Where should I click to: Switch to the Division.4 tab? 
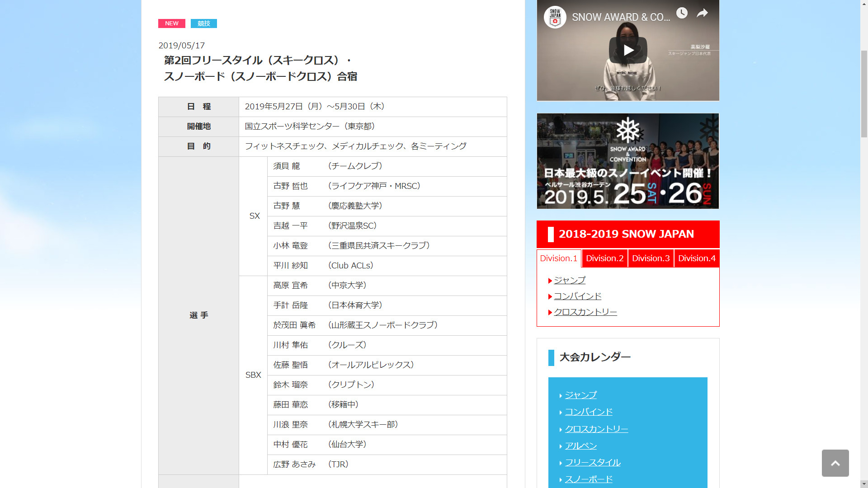pos(697,258)
